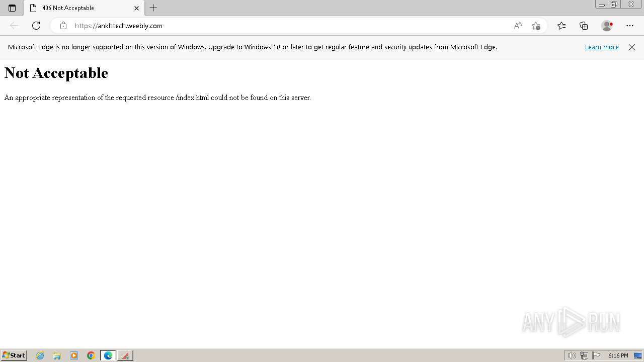Add this page to favorites
The height and width of the screenshot is (362, 644).
536,26
